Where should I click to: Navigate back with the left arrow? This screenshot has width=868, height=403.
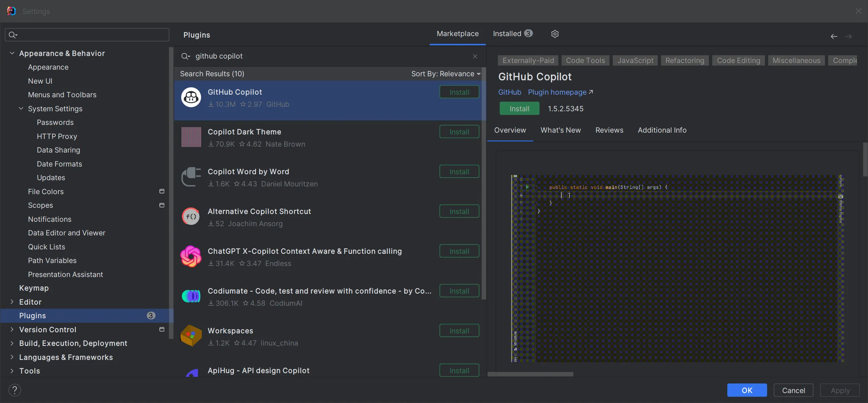pyautogui.click(x=834, y=36)
